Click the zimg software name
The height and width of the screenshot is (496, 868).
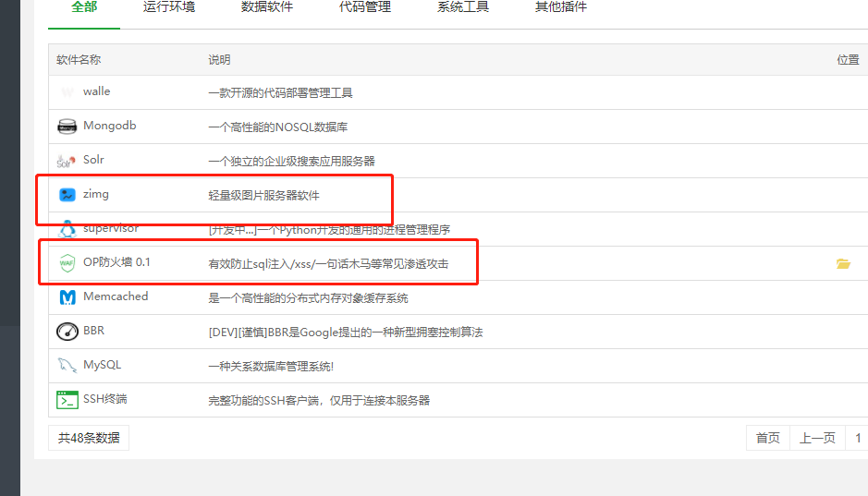[x=96, y=195]
